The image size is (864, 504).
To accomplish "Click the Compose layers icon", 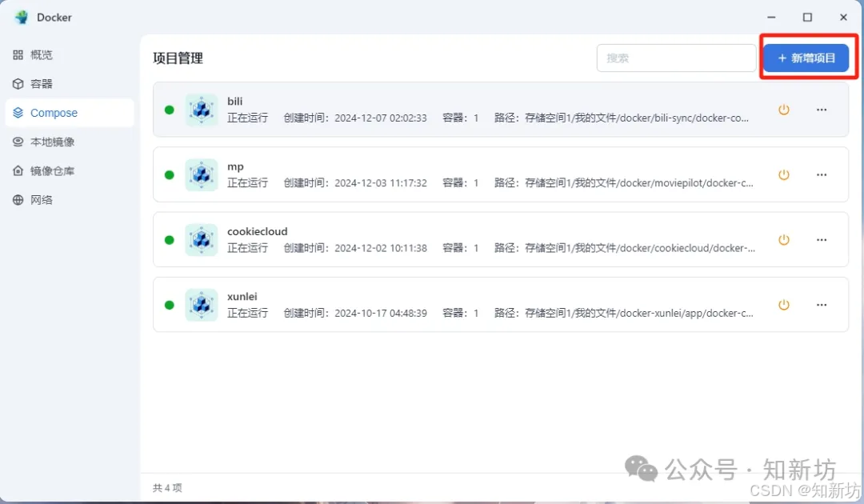I will [18, 113].
